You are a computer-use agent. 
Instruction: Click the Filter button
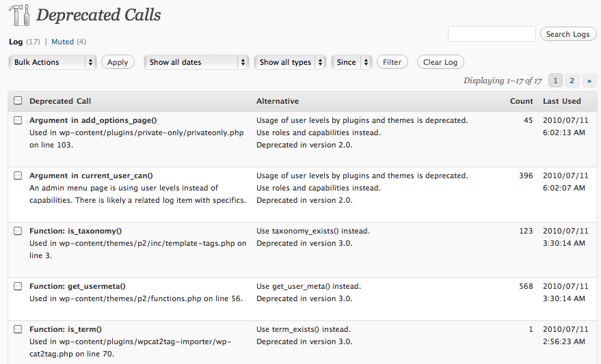[x=392, y=62]
